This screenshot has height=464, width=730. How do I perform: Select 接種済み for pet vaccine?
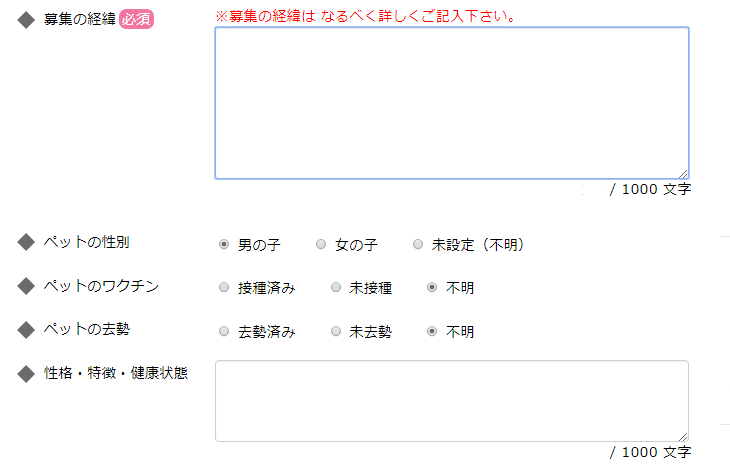[x=224, y=288]
